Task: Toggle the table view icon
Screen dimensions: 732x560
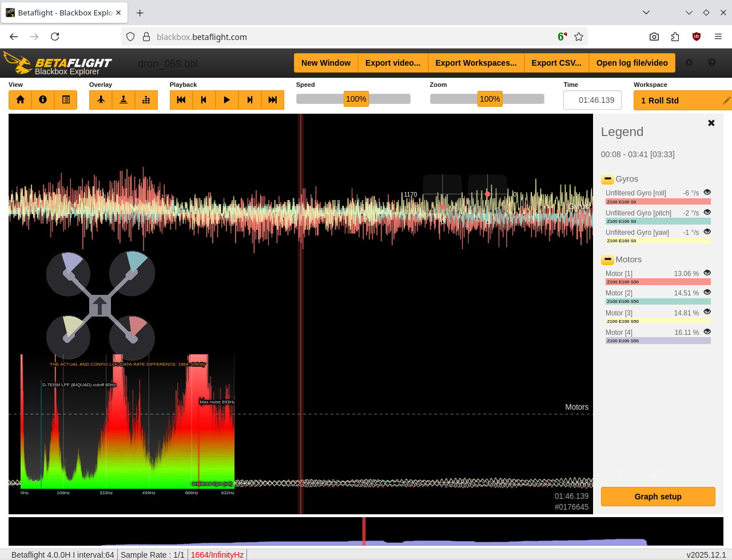Action: pyautogui.click(x=66, y=100)
